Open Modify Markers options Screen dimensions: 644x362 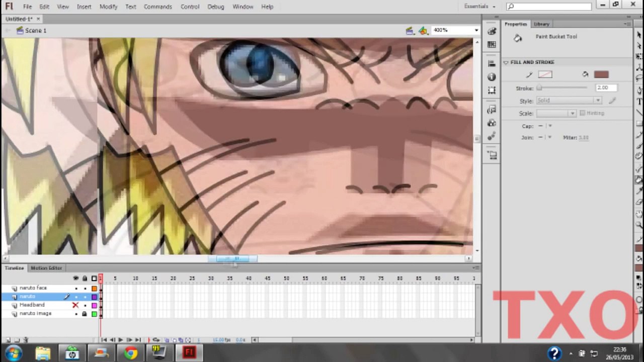[x=189, y=340]
